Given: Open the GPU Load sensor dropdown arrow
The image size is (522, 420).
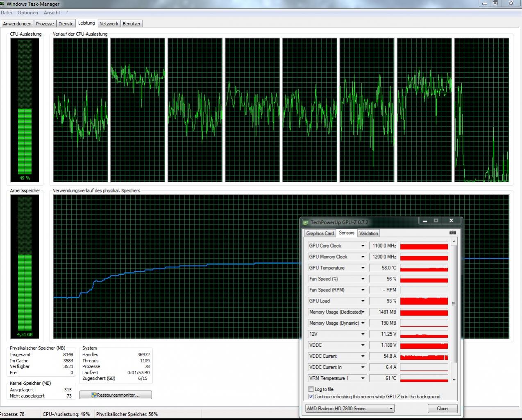Looking at the screenshot, I should click(x=363, y=301).
